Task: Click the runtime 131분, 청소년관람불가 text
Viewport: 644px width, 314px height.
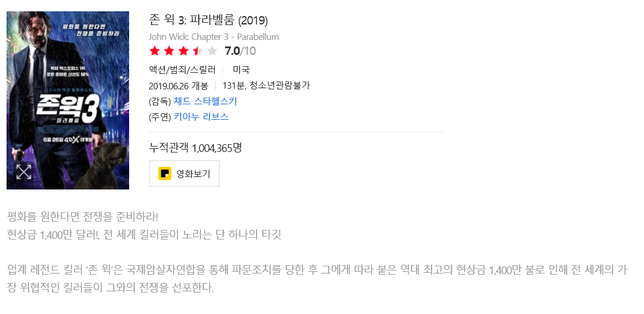Action: tap(266, 85)
